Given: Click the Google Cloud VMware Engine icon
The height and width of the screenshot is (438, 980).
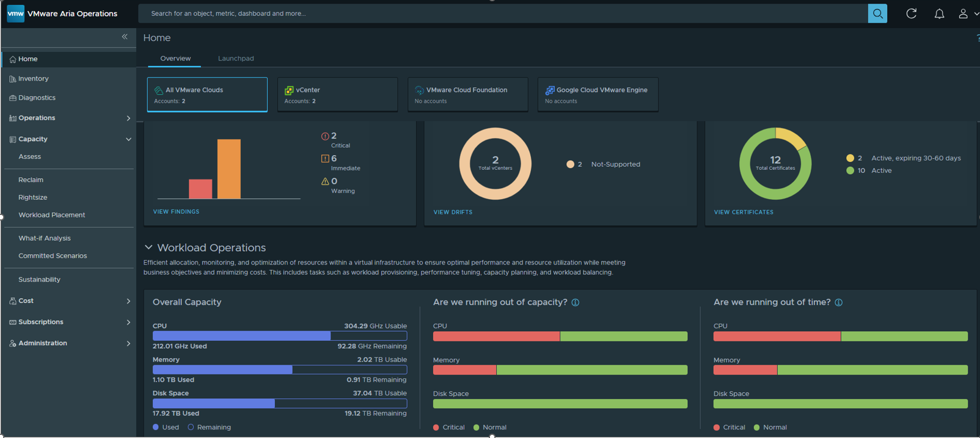Looking at the screenshot, I should point(550,90).
